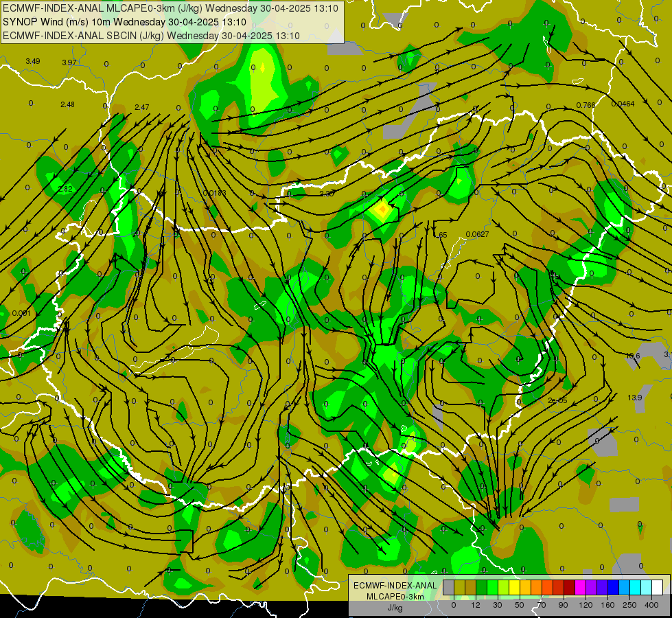Click the legend tick label 120

(585, 605)
